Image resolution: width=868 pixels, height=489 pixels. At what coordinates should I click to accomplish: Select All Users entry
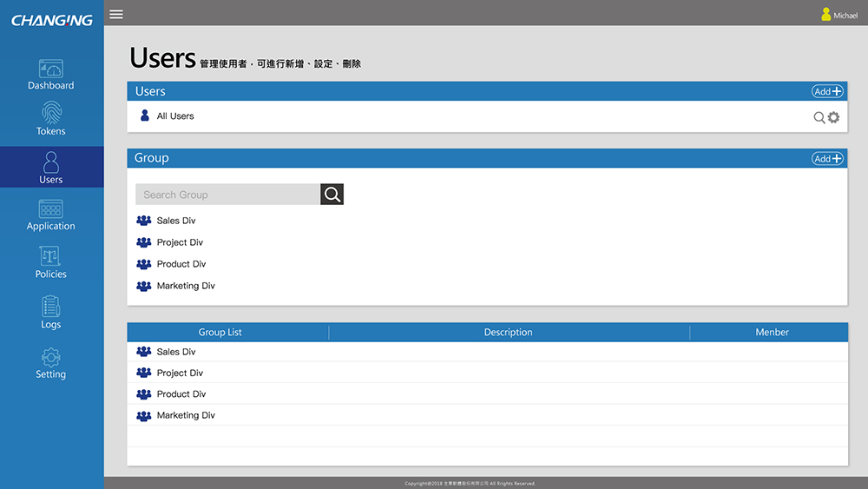174,116
